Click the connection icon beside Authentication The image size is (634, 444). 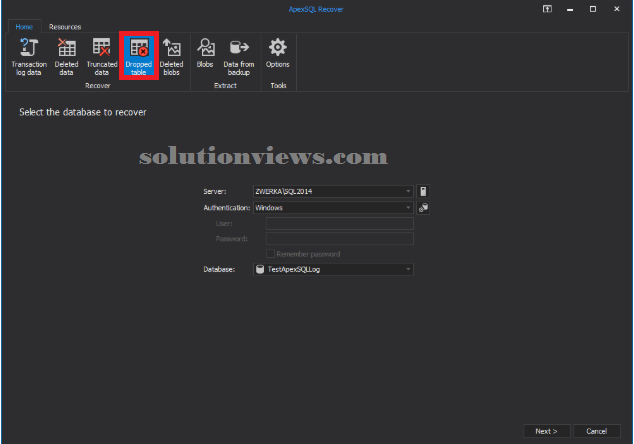423,207
